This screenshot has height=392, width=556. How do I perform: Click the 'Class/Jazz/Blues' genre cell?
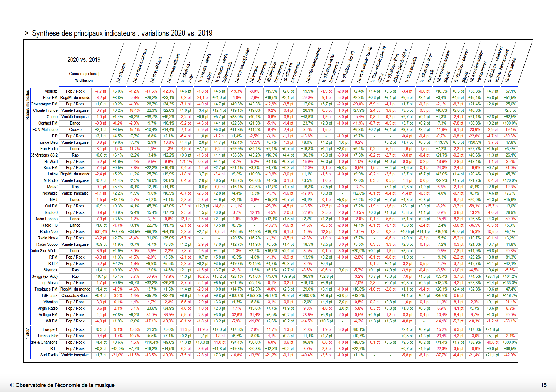(75, 296)
